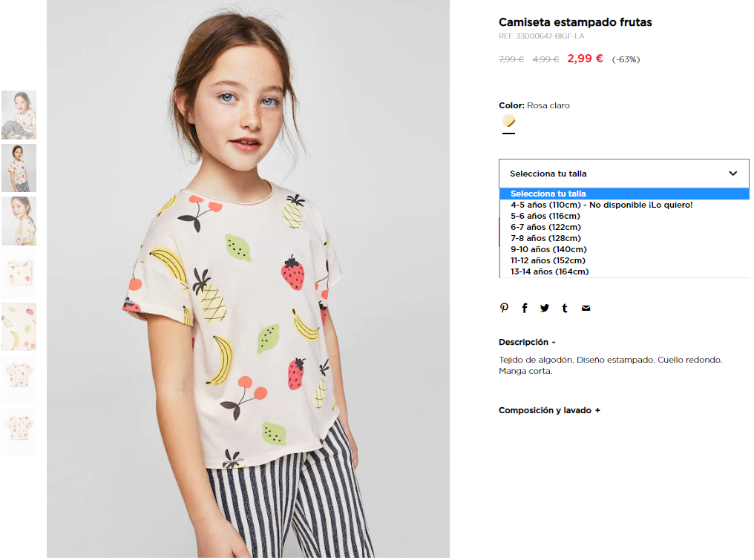Share product on Tumblr
Viewport: 754px width, 560px height.
click(x=565, y=308)
